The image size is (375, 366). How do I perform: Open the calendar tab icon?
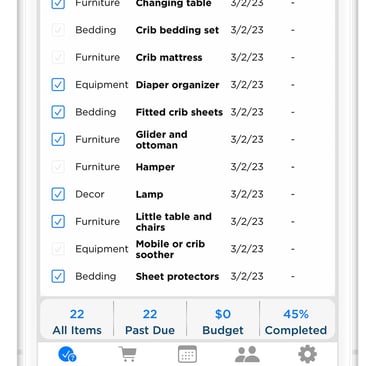tap(187, 354)
